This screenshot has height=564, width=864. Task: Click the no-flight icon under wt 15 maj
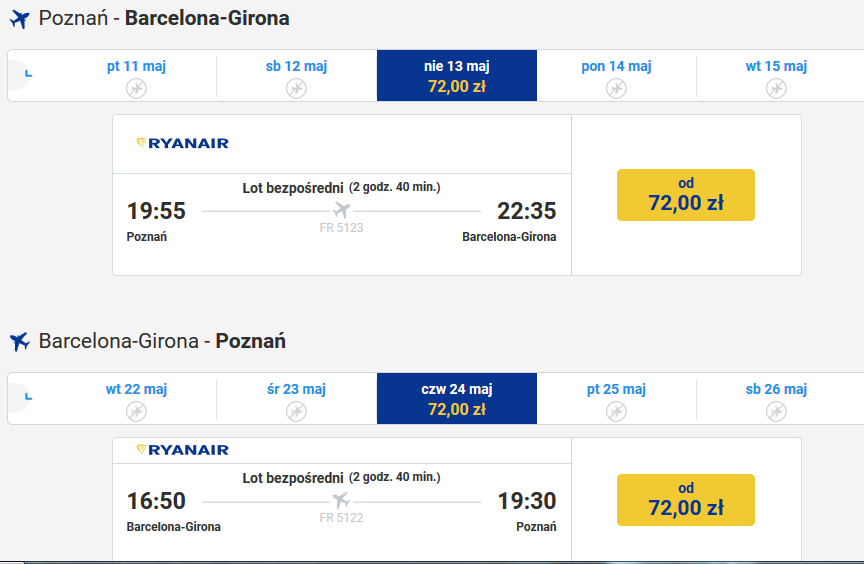(776, 88)
